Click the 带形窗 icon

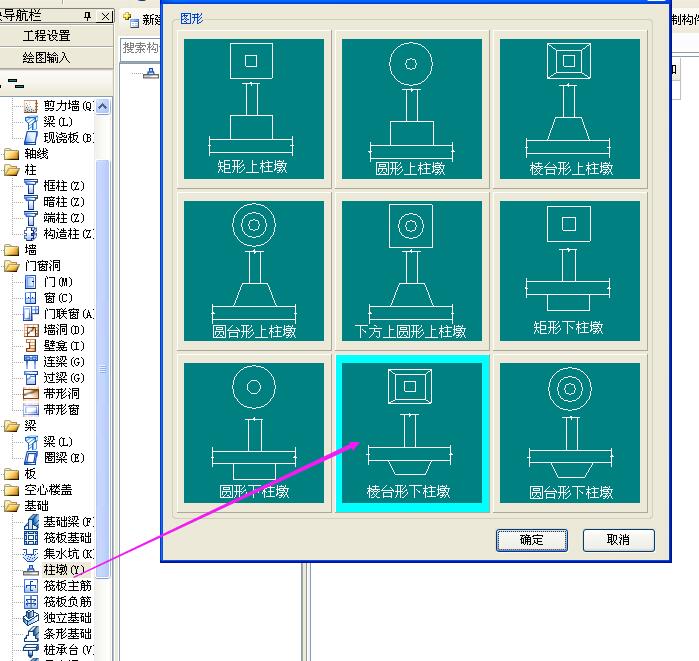point(30,410)
